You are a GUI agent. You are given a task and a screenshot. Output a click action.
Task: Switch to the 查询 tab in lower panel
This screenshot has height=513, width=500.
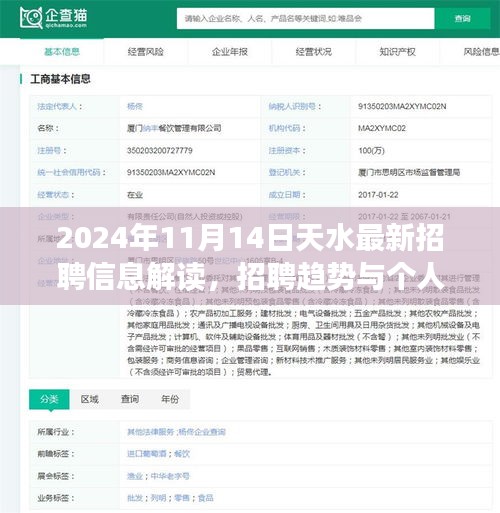[x=130, y=399]
